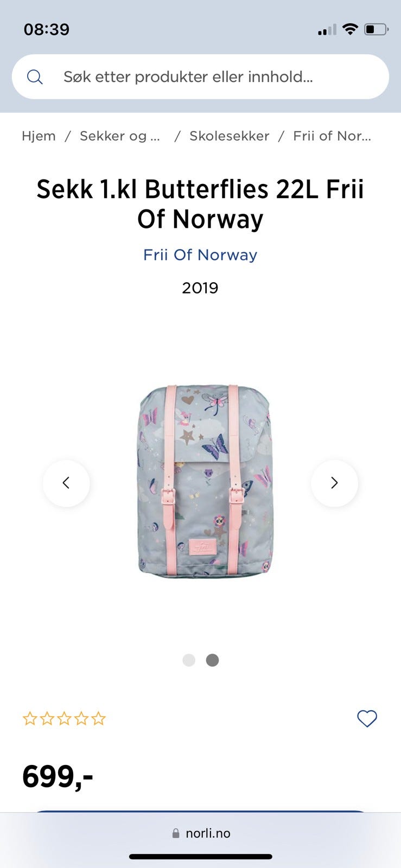Show previous product image with left arrow
The image size is (401, 868).
pos(66,483)
